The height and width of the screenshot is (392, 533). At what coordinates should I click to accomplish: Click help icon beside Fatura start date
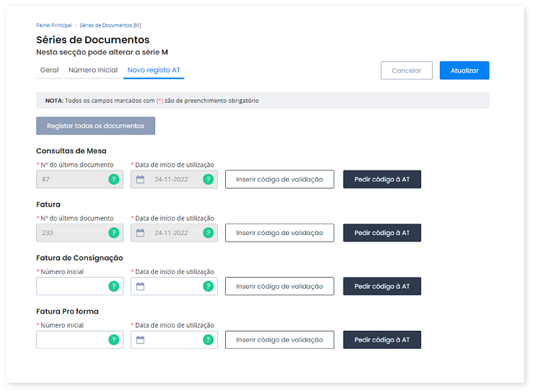point(209,233)
